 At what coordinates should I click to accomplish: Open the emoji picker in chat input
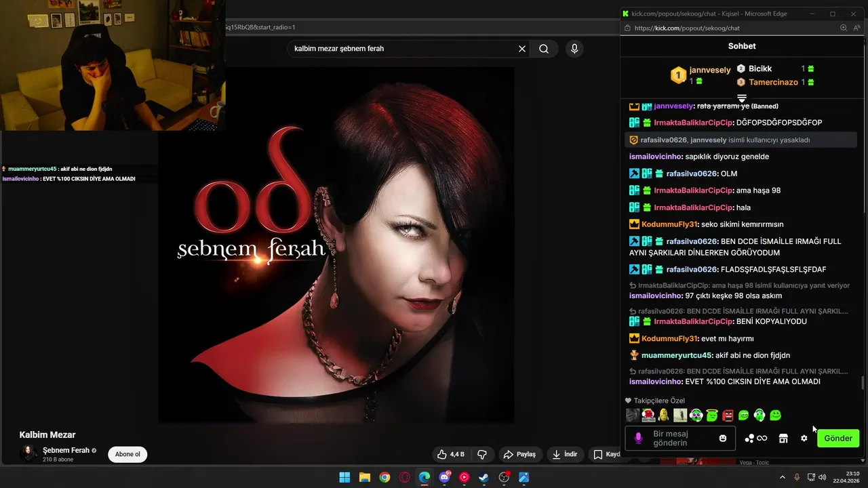point(723,439)
